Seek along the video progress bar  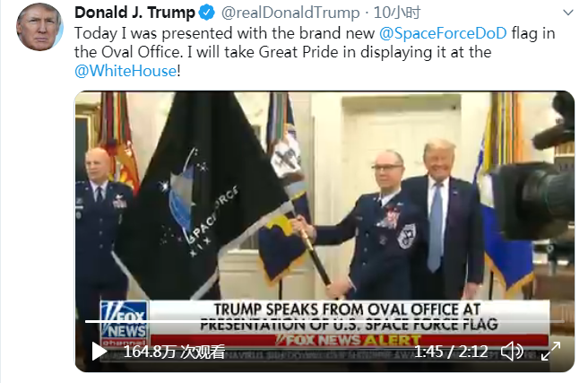pos(324,321)
